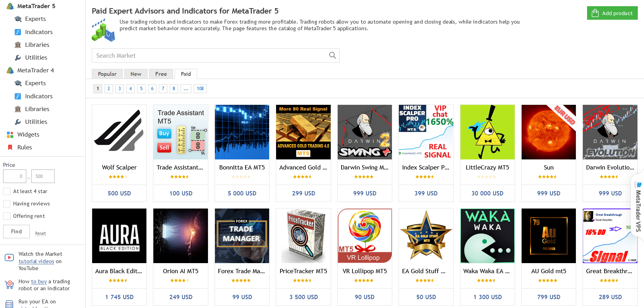Open the EA Gold Stuff product image
Viewport: 644px width, 308px height.
point(426,236)
